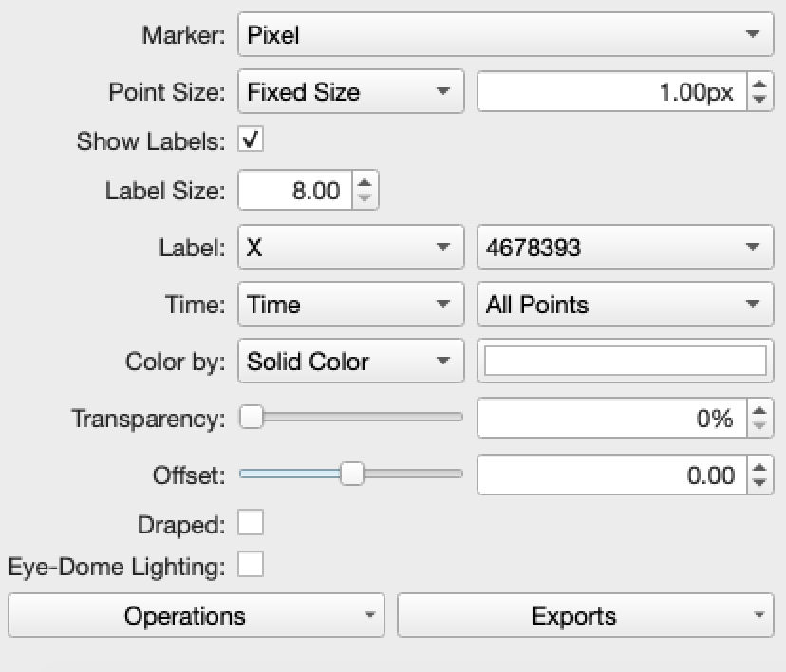Click the Transparency slider handle

tap(252, 418)
